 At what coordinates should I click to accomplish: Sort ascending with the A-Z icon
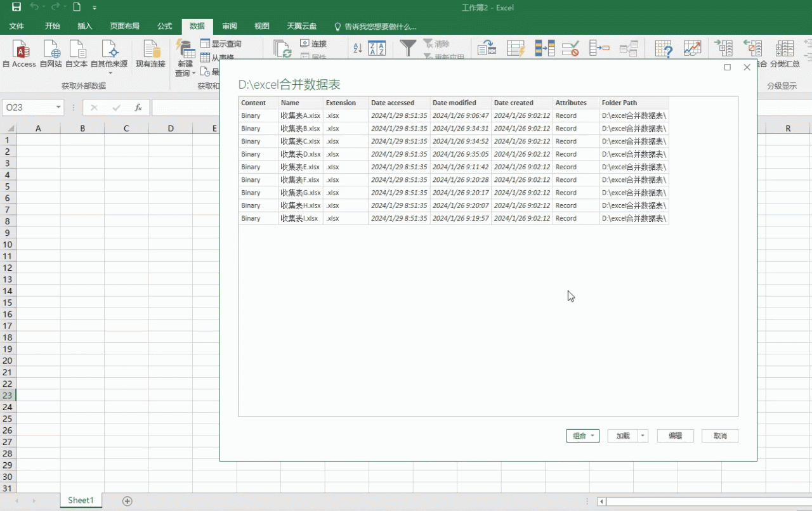tap(358, 48)
